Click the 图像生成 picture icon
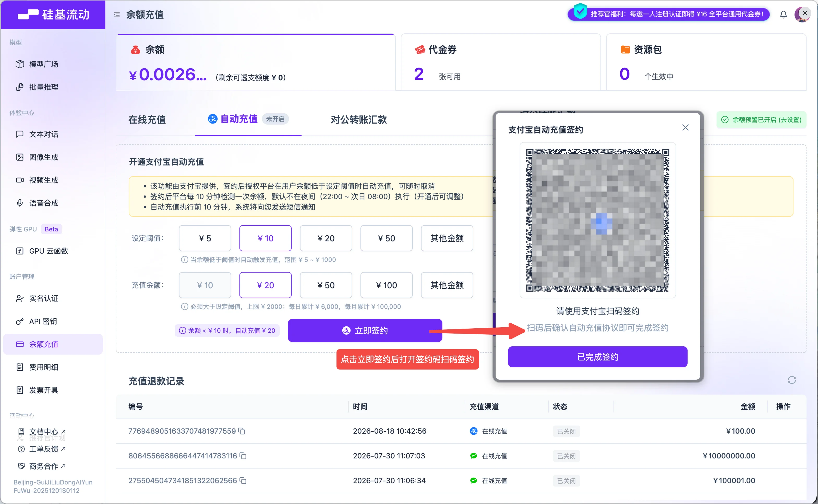This screenshot has height=504, width=818. coord(20,157)
